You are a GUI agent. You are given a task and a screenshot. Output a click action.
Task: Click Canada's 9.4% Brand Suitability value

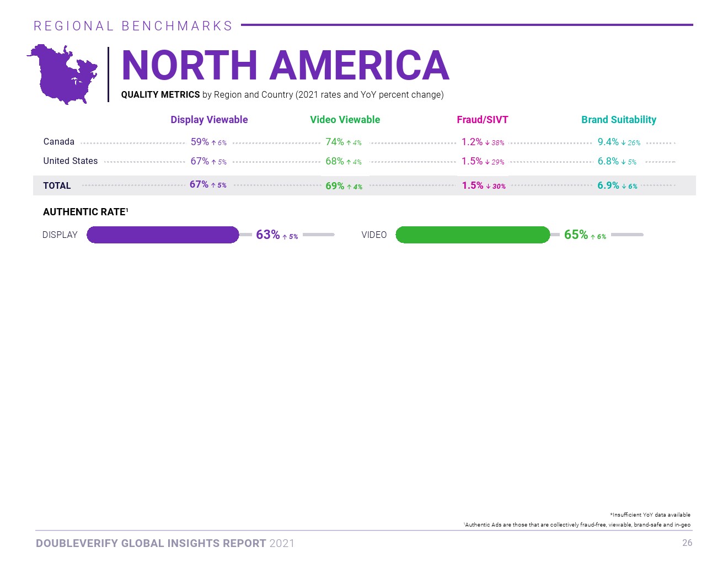click(x=608, y=142)
